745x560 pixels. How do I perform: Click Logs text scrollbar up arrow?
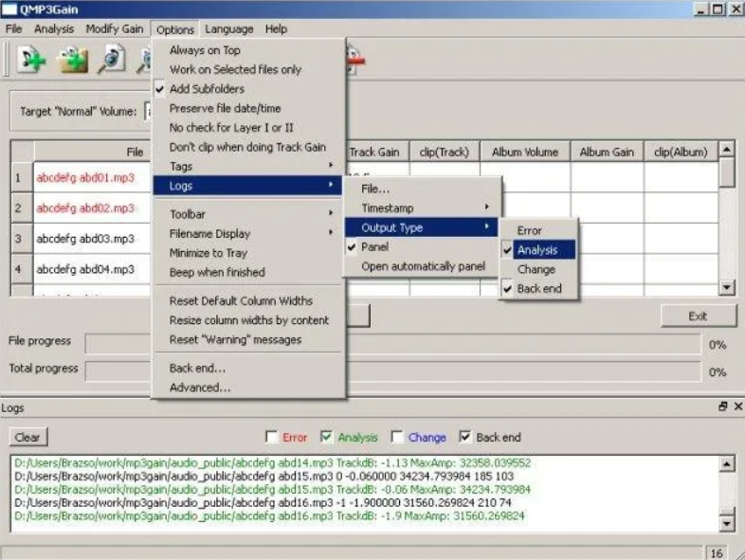tap(727, 463)
